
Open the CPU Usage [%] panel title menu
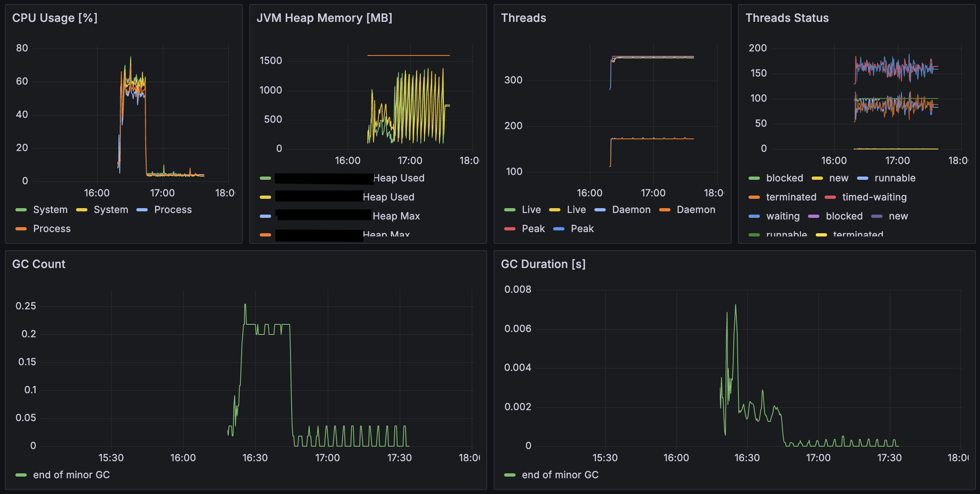click(55, 18)
